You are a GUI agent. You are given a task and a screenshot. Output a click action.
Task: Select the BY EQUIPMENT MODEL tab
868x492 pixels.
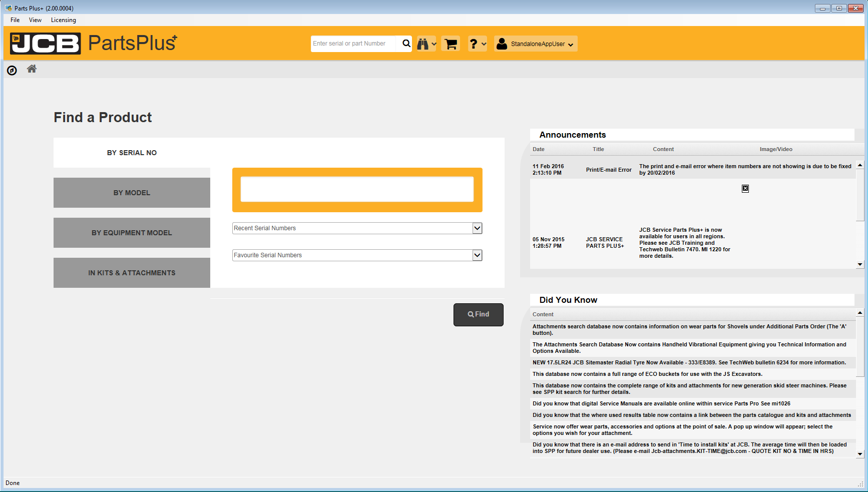(x=132, y=233)
